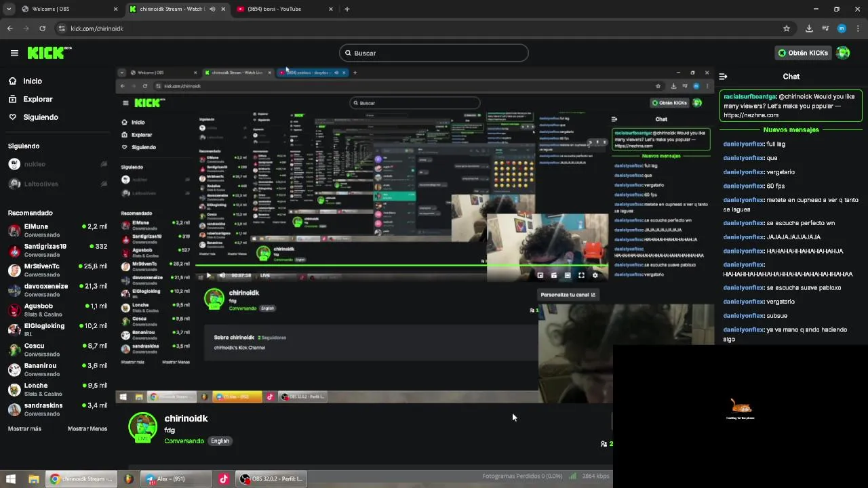Viewport: 868px width, 488px height.
Task: Open the Telegram Alex – (951) taskbar item
Action: click(175, 479)
